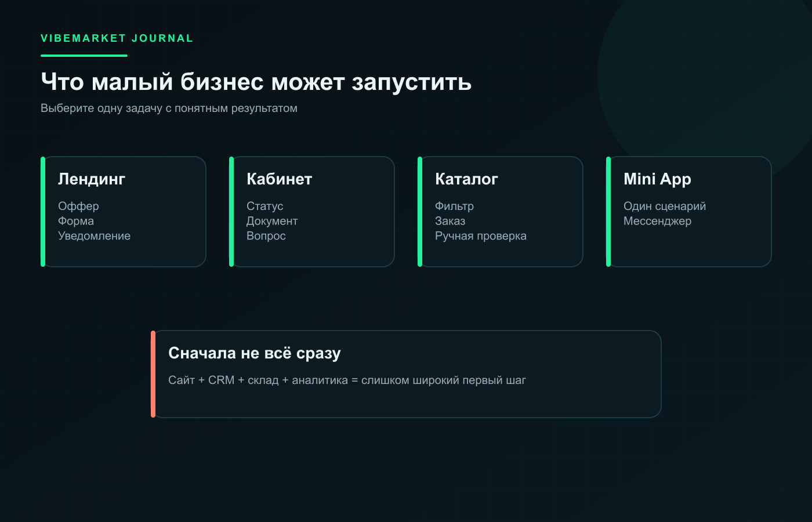Click the 'Сайт + CRM + склад' formula line
Viewport: 812px width, 522px height.
pyautogui.click(x=347, y=380)
